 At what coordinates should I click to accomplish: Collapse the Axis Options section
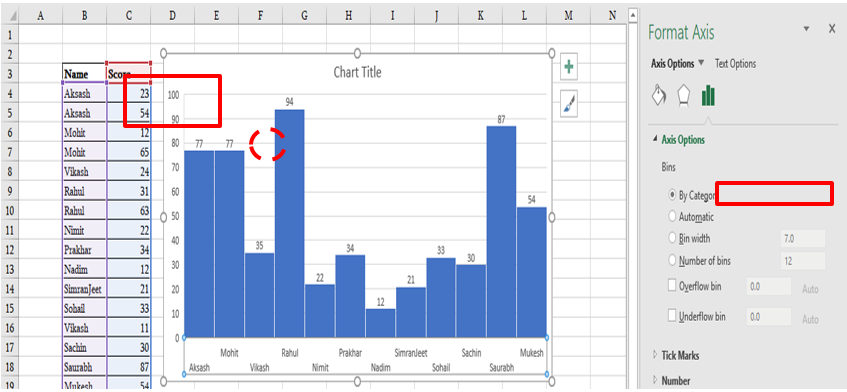coord(655,139)
